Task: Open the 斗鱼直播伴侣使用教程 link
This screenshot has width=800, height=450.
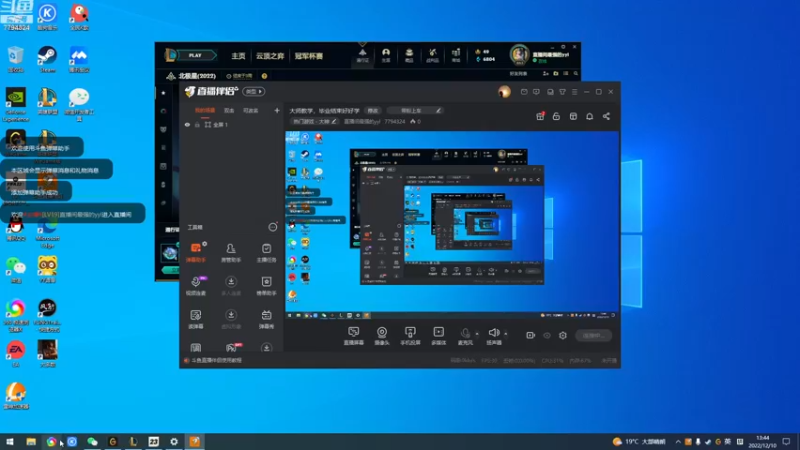Action: 216,360
